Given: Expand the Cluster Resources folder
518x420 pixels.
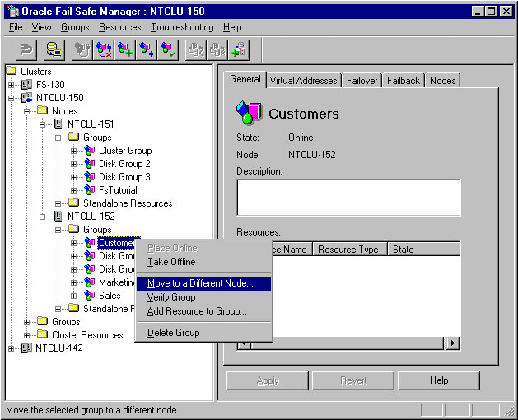Looking at the screenshot, I should click(26, 335).
